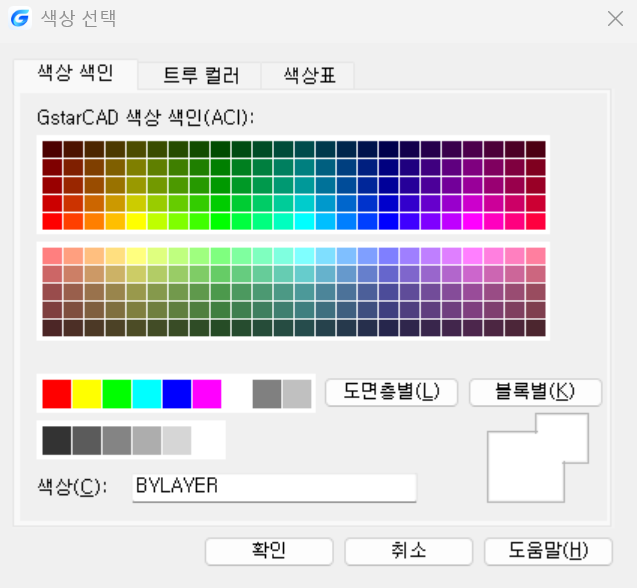Select pastel magenta swatch in lower palette top row
Screen dimensions: 637x588
click(x=472, y=256)
